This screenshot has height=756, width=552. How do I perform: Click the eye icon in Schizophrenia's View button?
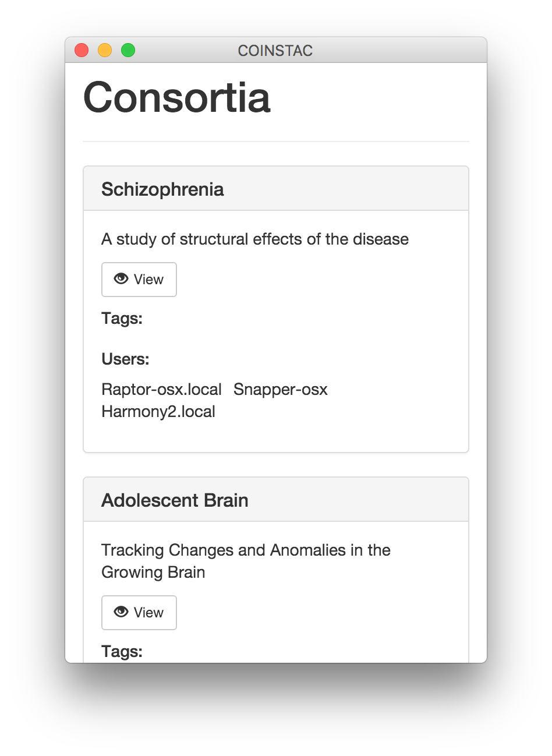point(121,279)
